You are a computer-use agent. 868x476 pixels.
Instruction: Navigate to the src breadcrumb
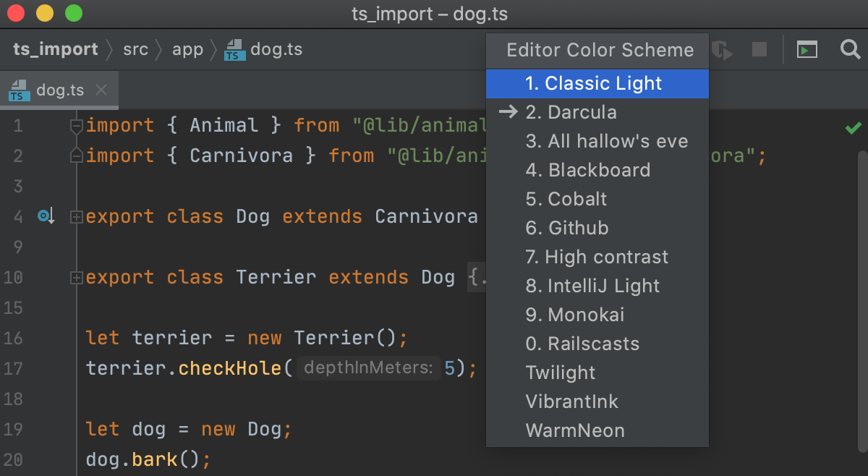(135, 49)
